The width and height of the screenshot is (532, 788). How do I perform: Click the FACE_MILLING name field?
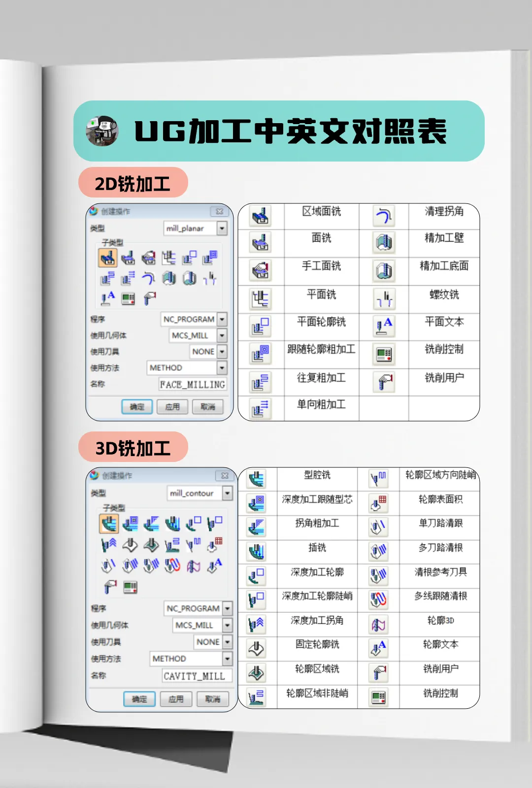(193, 384)
